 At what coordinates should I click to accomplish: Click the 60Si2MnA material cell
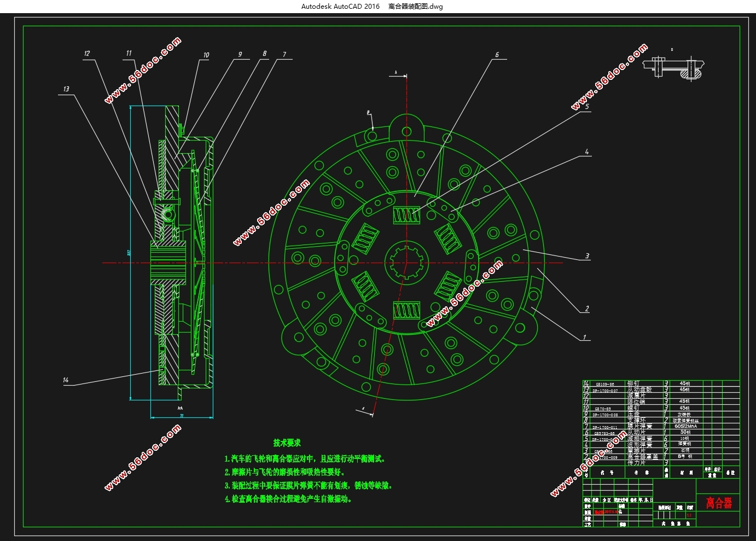click(686, 426)
